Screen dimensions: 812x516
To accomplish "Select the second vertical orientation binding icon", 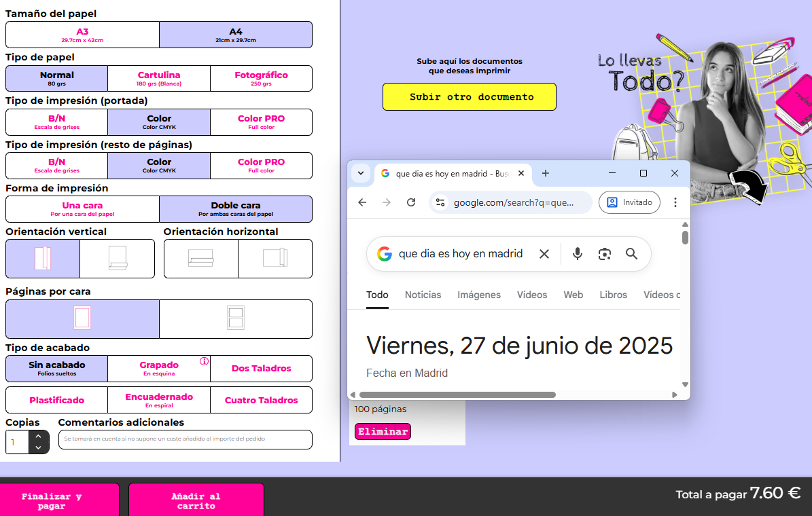I will (118, 259).
